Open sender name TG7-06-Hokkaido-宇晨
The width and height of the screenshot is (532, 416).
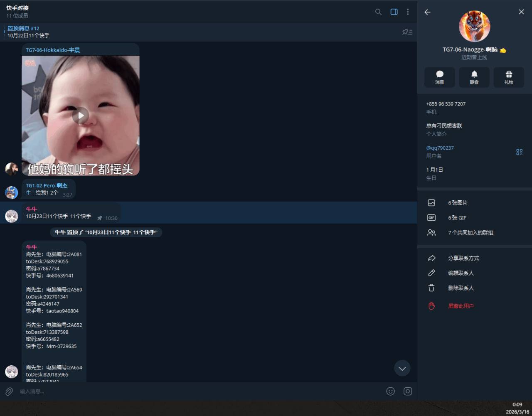53,50
